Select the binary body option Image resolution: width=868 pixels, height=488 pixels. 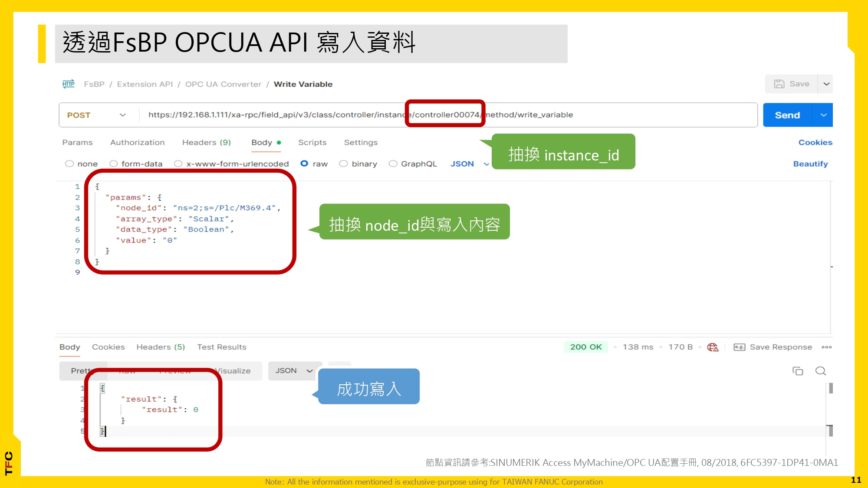[x=343, y=164]
